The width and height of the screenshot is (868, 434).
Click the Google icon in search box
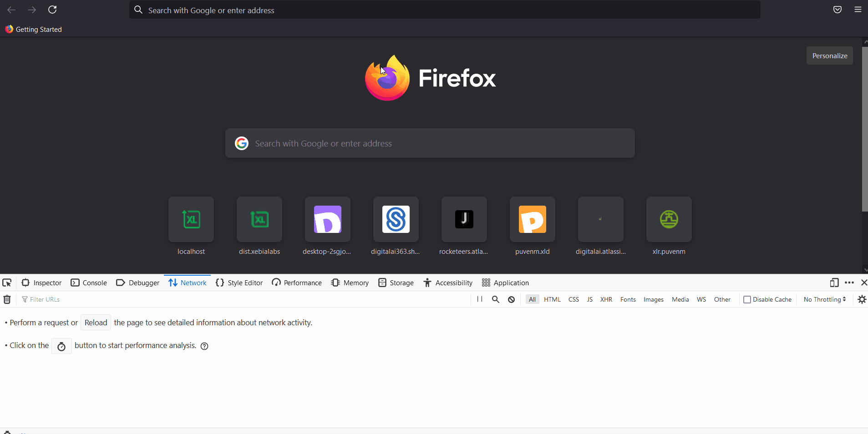click(242, 143)
